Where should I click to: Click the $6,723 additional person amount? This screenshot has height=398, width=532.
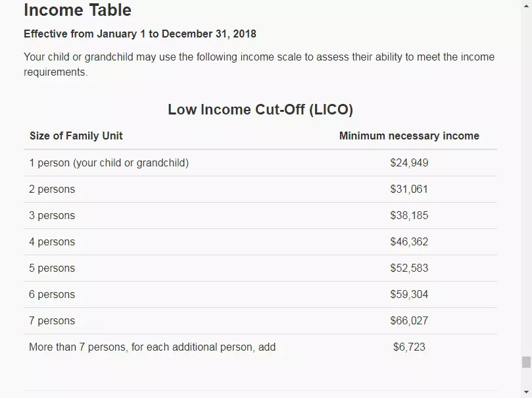409,347
